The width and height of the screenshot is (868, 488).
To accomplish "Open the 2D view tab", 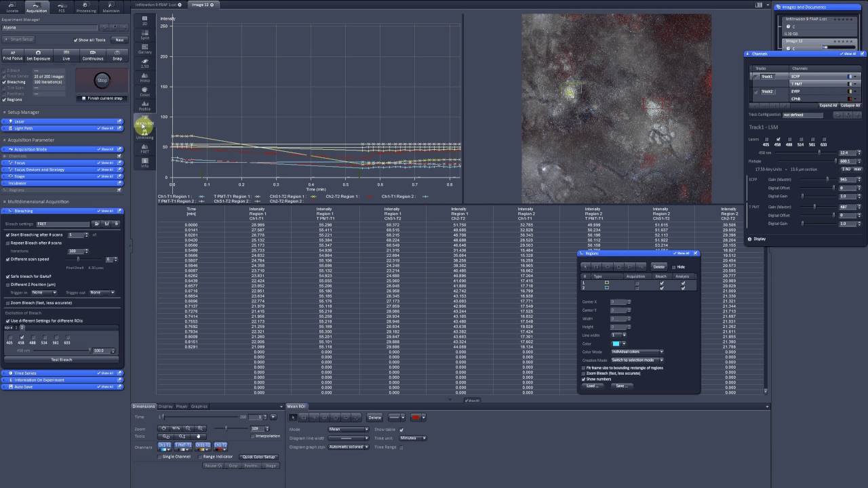I will pos(144,21).
